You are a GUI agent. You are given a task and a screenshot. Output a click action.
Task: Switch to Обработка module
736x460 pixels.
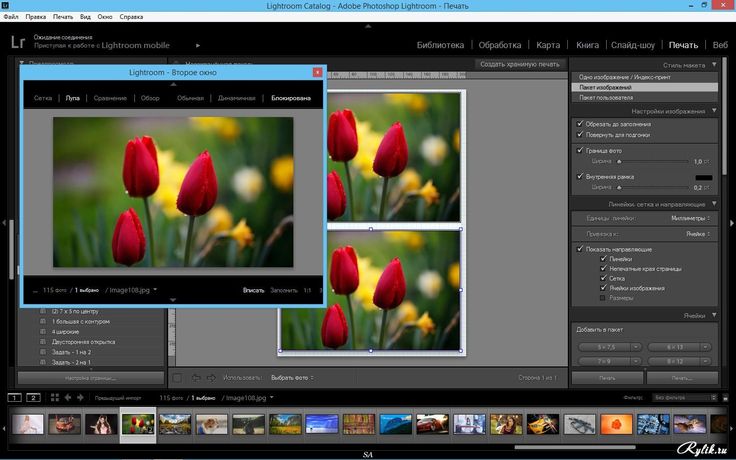[499, 45]
